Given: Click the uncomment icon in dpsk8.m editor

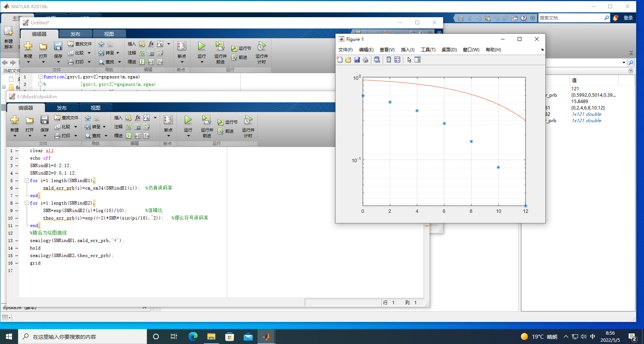Looking at the screenshot, I should point(138,127).
